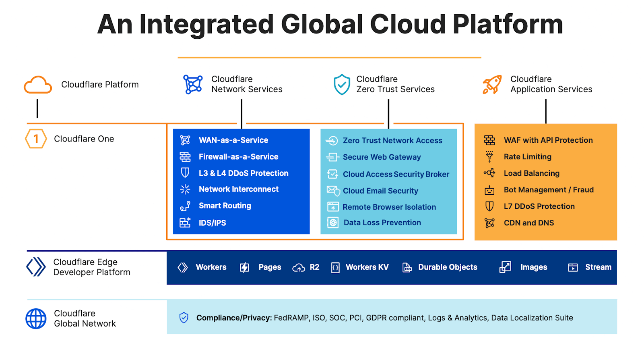
Task: Click the Edge Developer Platform chevrons icon
Action: 36,267
